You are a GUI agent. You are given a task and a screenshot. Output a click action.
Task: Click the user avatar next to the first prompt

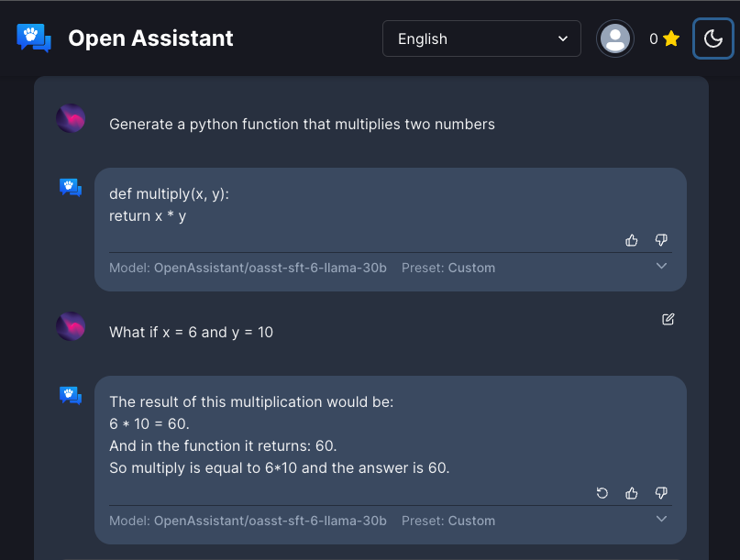point(71,119)
